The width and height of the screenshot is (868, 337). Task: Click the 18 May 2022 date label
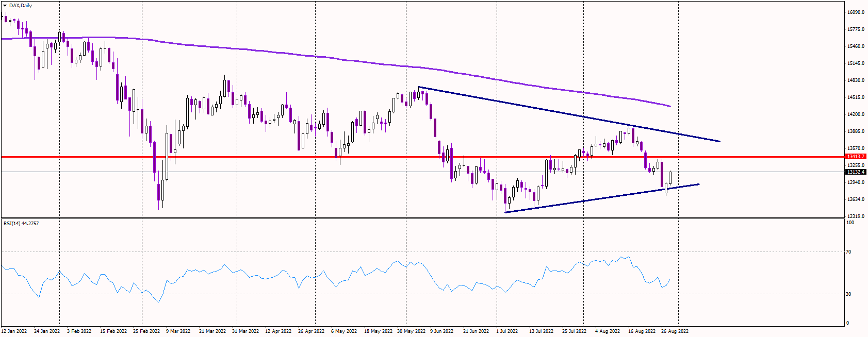(378, 331)
